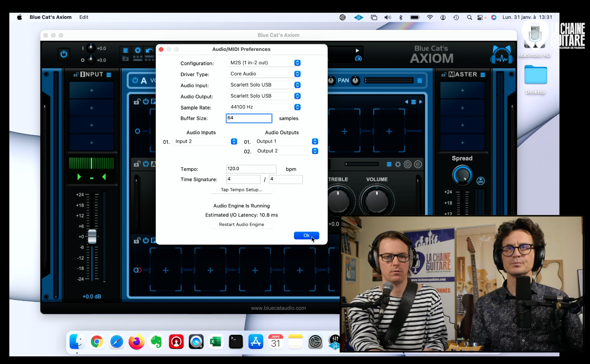590x364 pixels.
Task: Open the Output 1 channel dropdown
Action: [x=286, y=141]
